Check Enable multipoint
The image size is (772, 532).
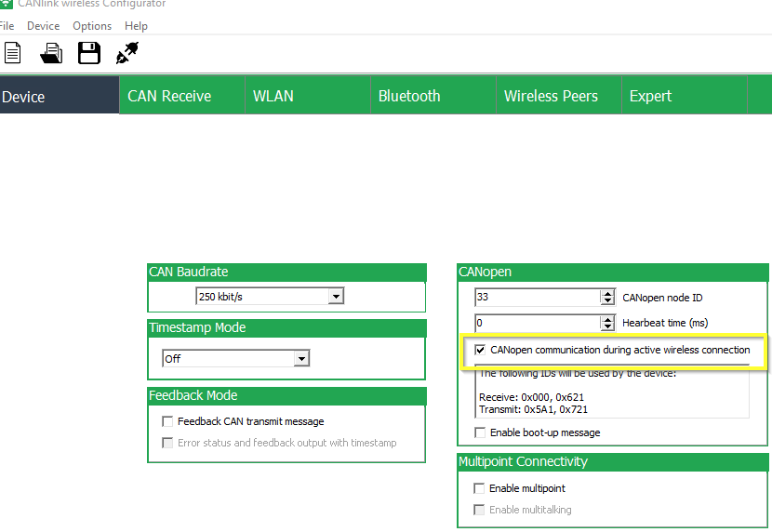pos(479,488)
